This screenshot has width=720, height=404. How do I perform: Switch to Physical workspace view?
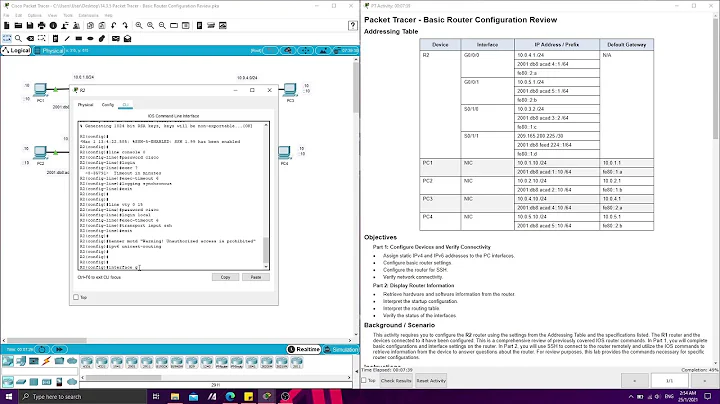pyautogui.click(x=49, y=50)
